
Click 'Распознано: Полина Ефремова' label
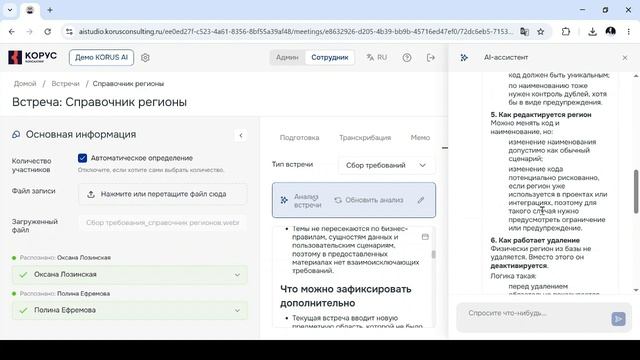pyautogui.click(x=65, y=293)
